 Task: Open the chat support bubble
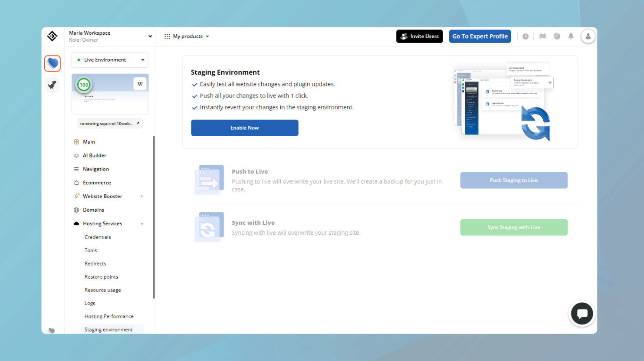click(582, 313)
